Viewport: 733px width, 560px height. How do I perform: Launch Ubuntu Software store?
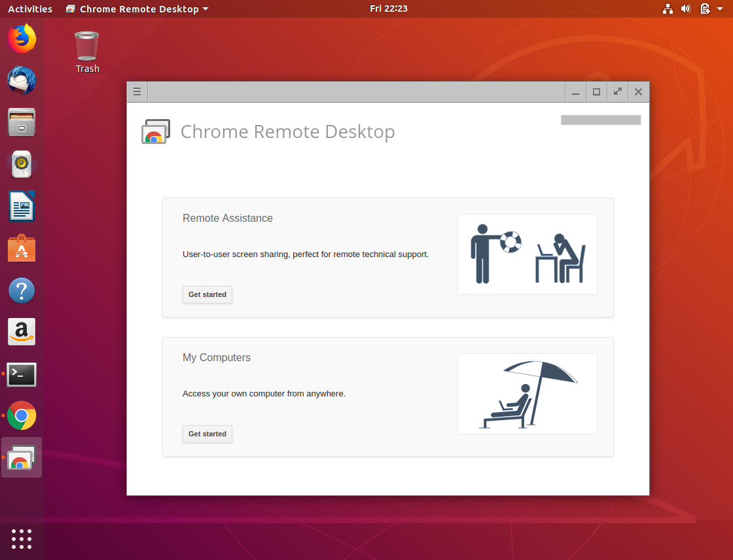click(x=22, y=248)
